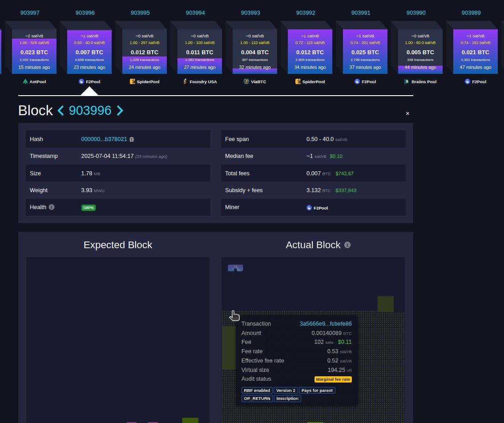Click F2Pool icon under block 903991
Viewport: 504px width, 423px height.
click(x=357, y=82)
